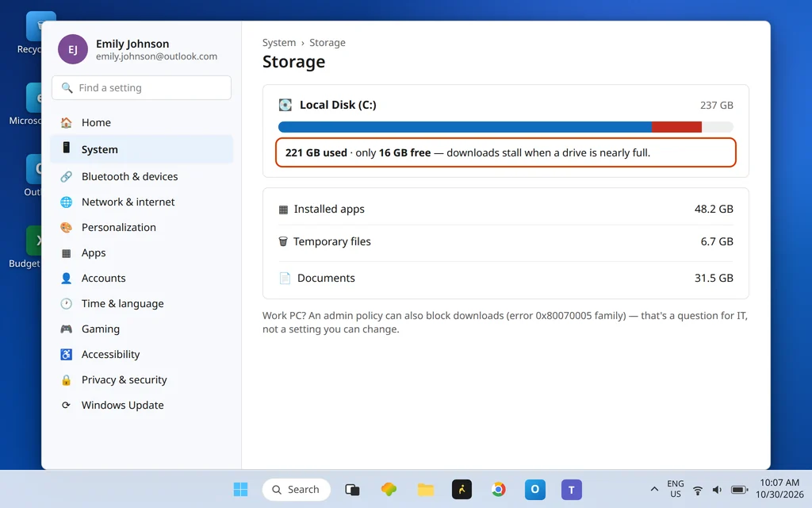Open Time & language settings
Screen dimensions: 812x508
[x=141, y=303]
